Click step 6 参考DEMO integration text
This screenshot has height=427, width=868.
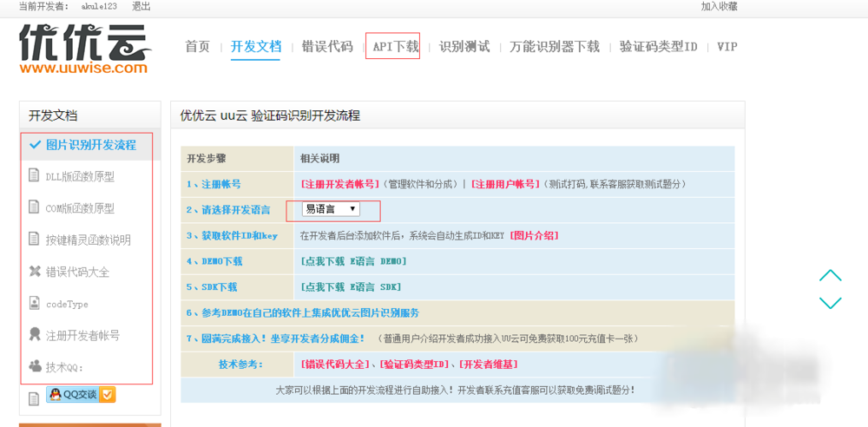(303, 313)
